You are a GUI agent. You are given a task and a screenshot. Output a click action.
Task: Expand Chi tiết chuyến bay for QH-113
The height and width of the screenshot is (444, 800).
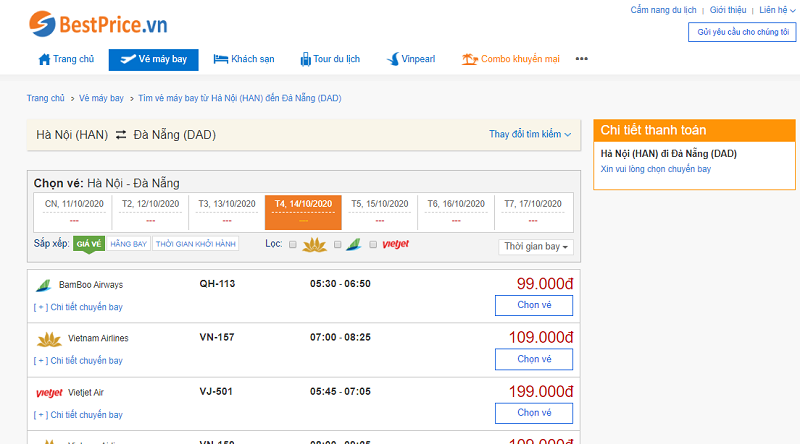[x=79, y=307]
